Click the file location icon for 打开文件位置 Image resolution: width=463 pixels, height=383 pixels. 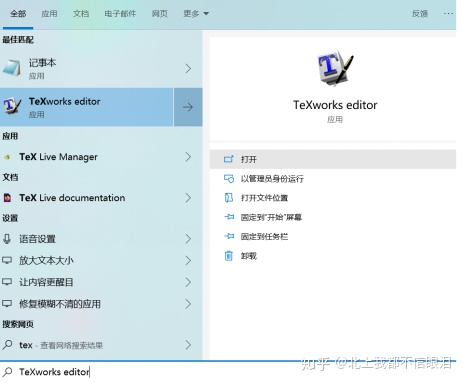point(229,198)
